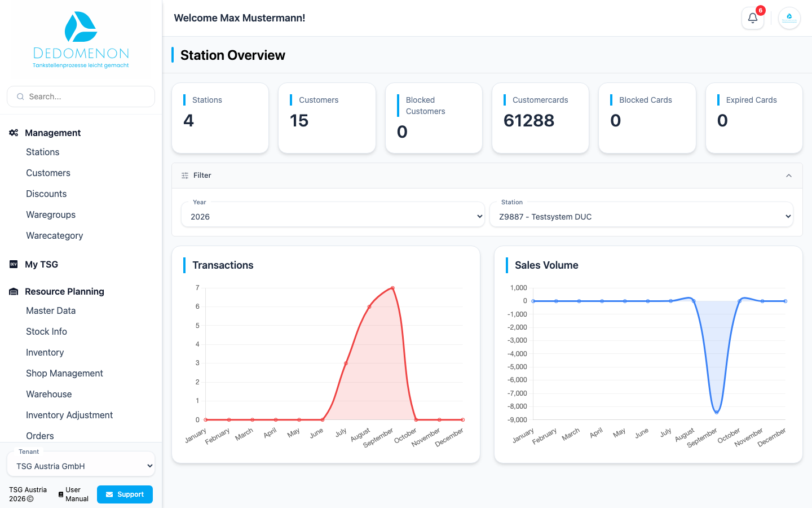812x508 pixels.
Task: Go to Discounts page
Action: pos(46,194)
